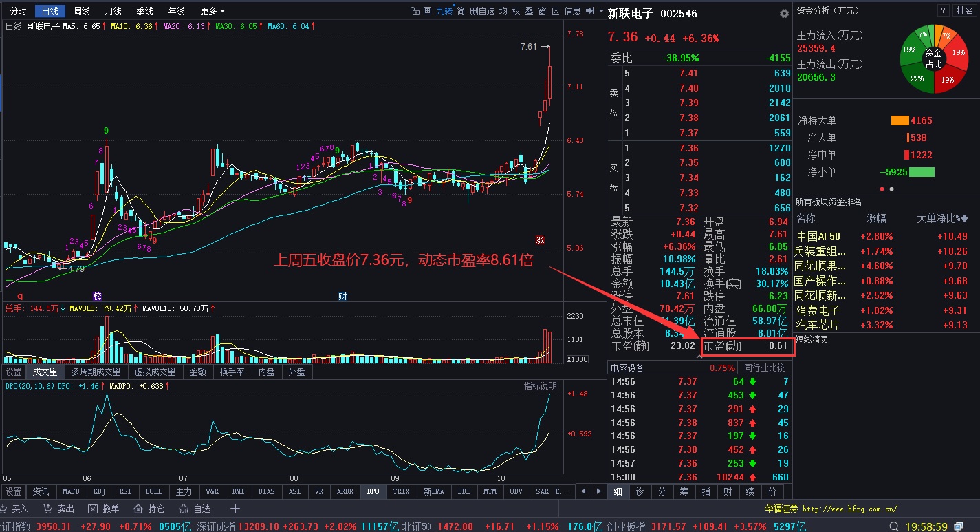Click question mark help in 资金分析

[943, 10]
